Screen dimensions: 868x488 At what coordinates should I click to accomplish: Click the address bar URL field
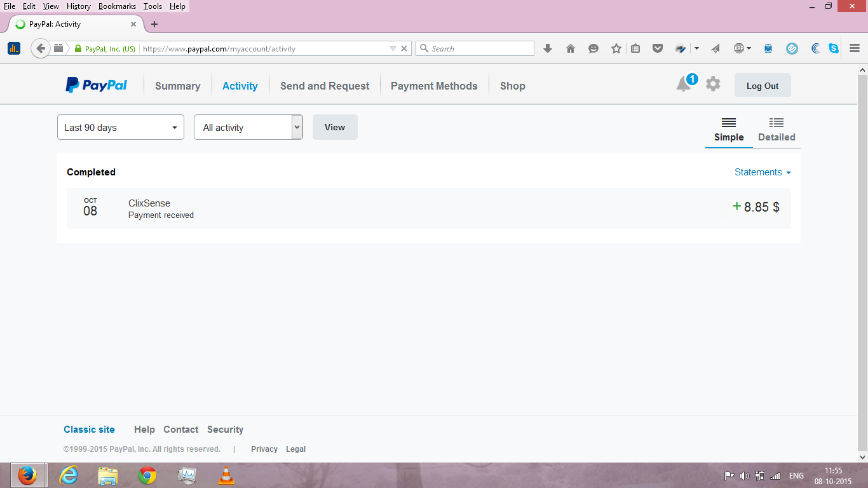coord(264,48)
